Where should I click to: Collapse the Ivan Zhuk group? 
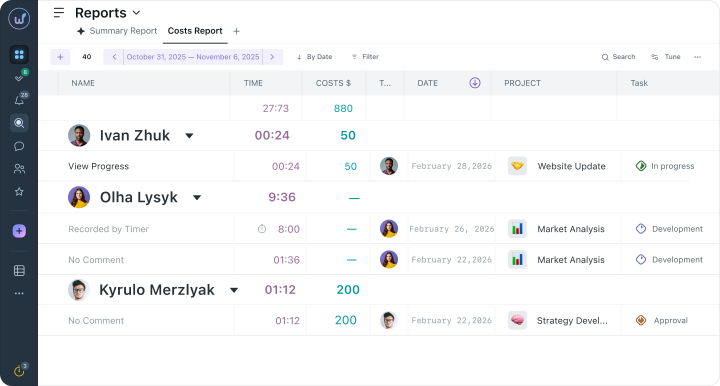tap(189, 136)
